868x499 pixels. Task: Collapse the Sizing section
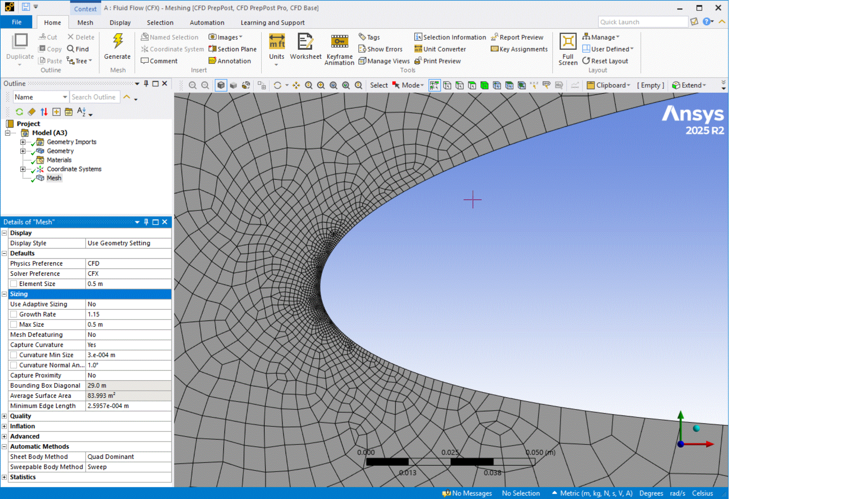[x=4, y=294]
